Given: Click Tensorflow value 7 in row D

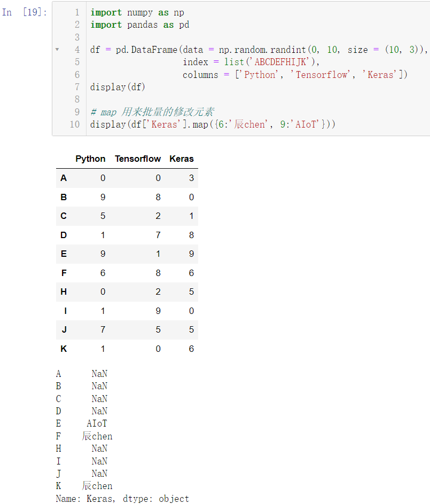Looking at the screenshot, I should point(158,235).
